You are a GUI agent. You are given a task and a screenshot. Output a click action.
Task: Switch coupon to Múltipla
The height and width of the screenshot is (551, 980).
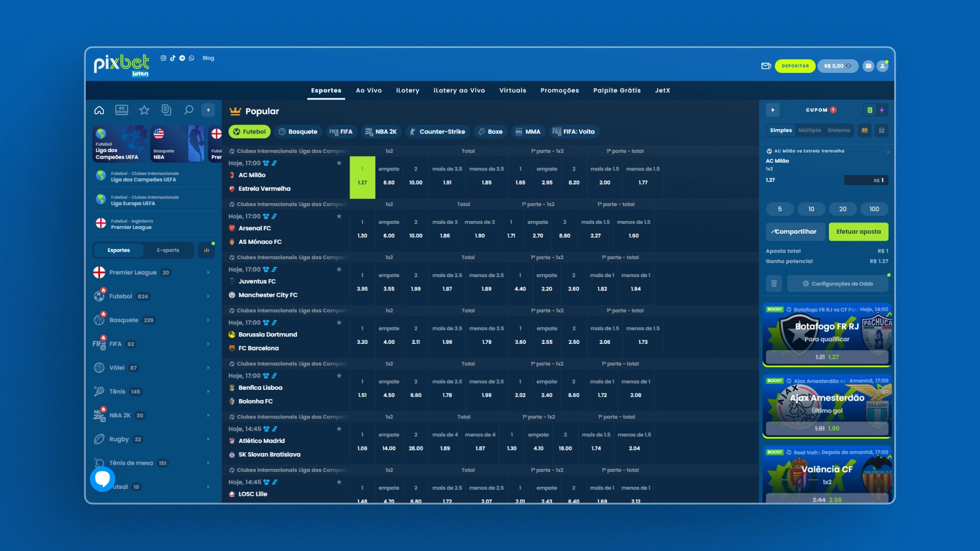point(810,131)
